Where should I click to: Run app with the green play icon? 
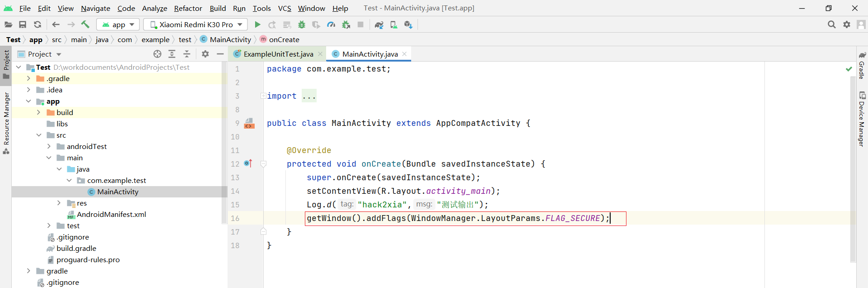point(257,24)
